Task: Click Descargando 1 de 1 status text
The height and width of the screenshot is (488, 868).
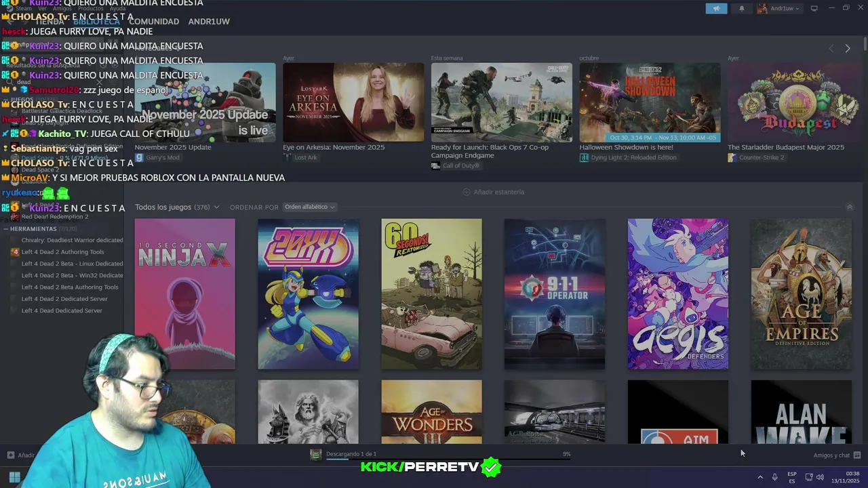Action: coord(351,453)
